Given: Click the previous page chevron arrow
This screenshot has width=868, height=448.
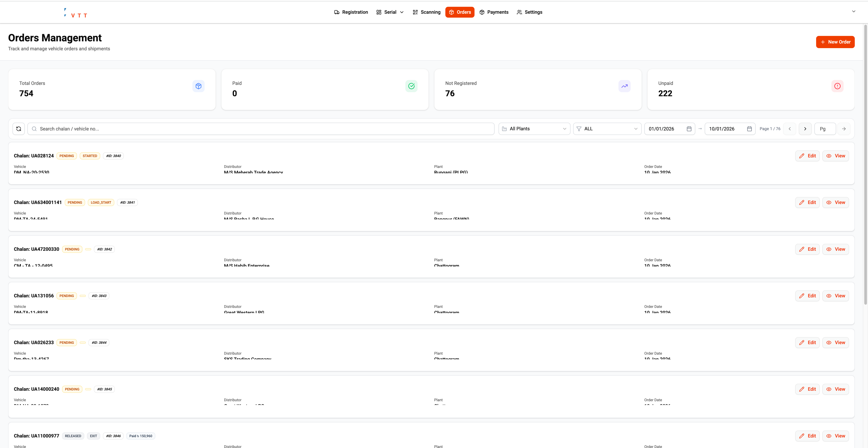Looking at the screenshot, I should [790, 128].
